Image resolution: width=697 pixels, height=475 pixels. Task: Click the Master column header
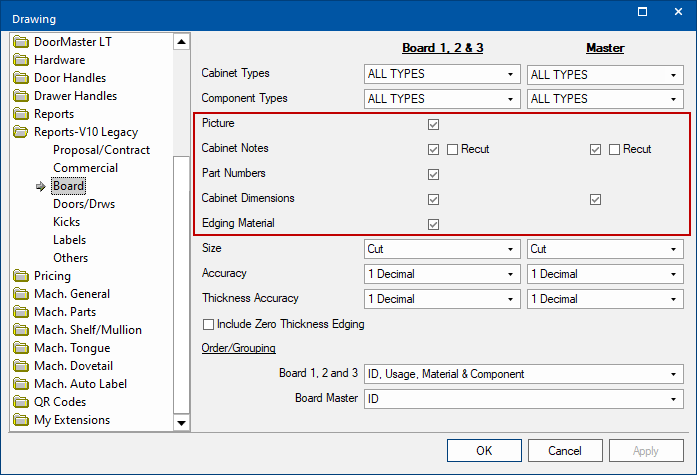point(605,48)
